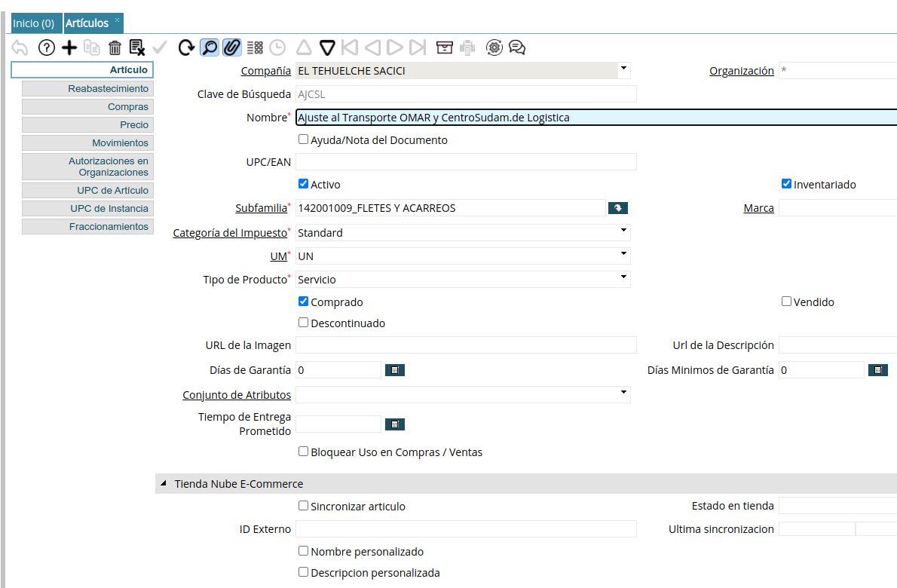Go to parent record up triangle
The image size is (897, 588).
[304, 47]
